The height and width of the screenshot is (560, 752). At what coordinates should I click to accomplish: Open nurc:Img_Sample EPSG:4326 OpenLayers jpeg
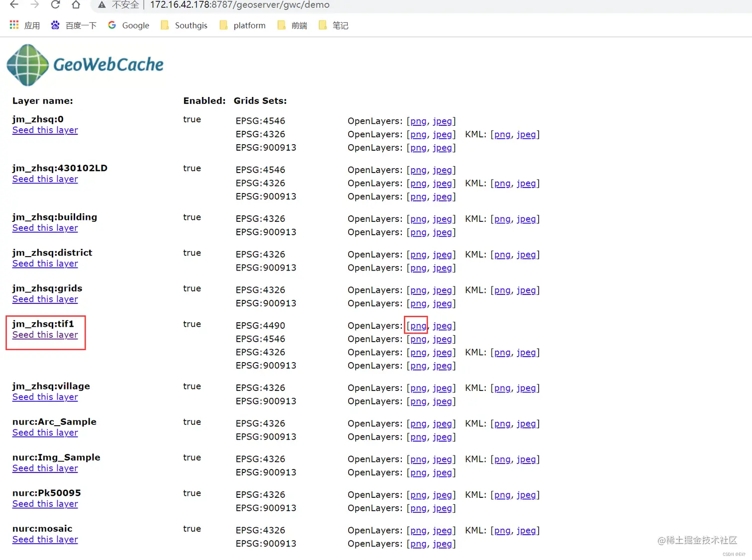(442, 459)
